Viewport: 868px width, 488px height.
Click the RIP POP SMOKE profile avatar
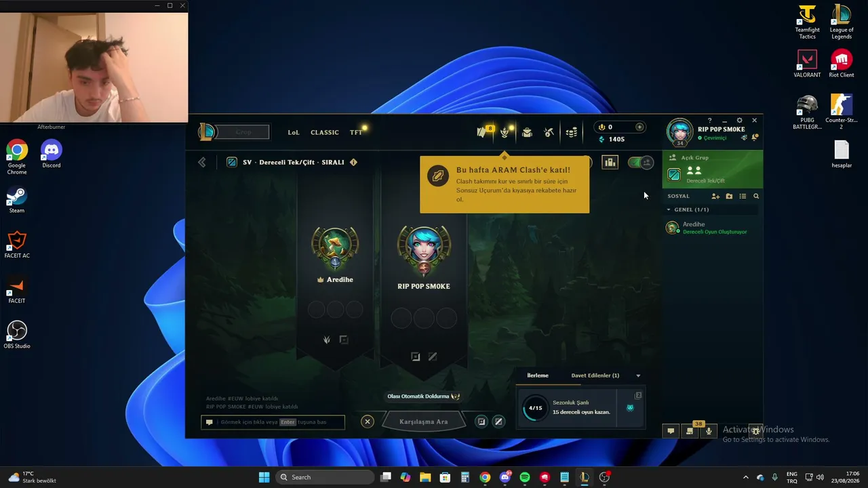680,131
